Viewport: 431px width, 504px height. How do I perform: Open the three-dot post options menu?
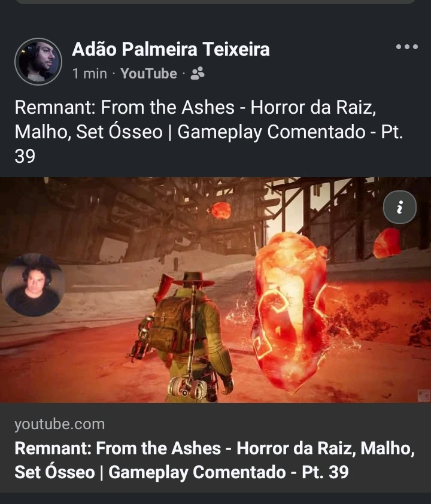pyautogui.click(x=406, y=47)
